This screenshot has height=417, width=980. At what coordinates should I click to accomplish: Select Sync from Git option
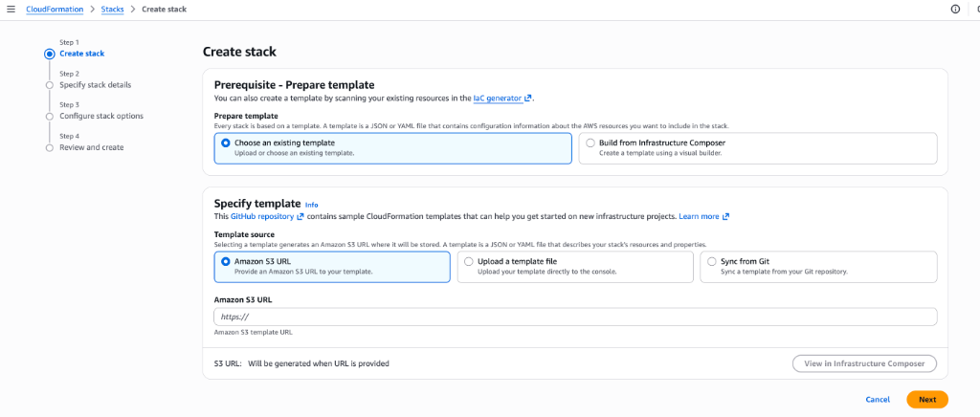pos(711,261)
